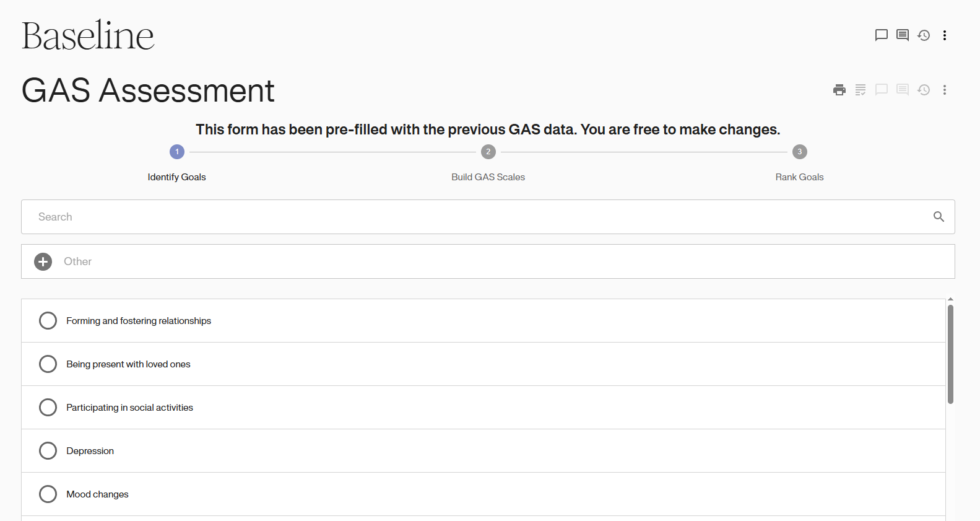
Task: Click the checklist icon beside the printer
Action: 860,90
